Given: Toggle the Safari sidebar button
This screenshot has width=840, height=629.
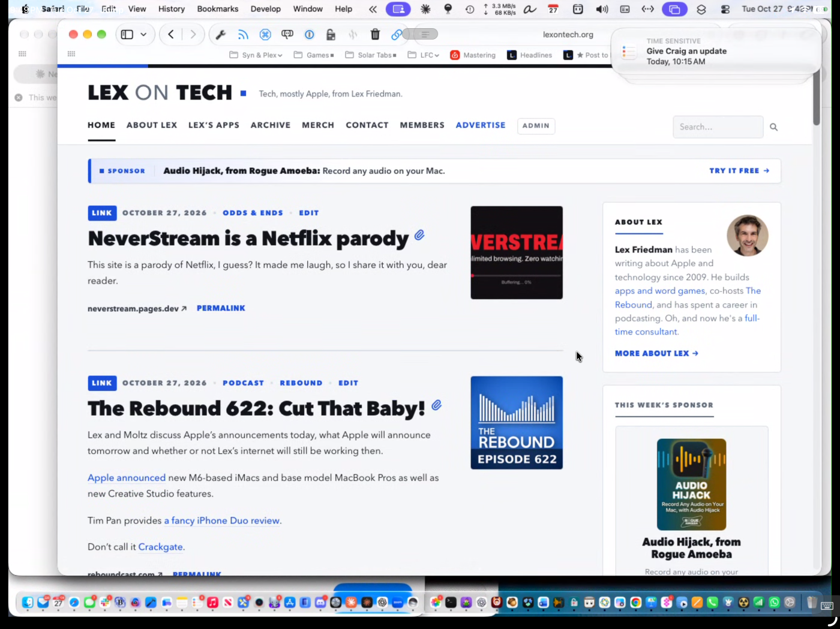Looking at the screenshot, I should (127, 35).
